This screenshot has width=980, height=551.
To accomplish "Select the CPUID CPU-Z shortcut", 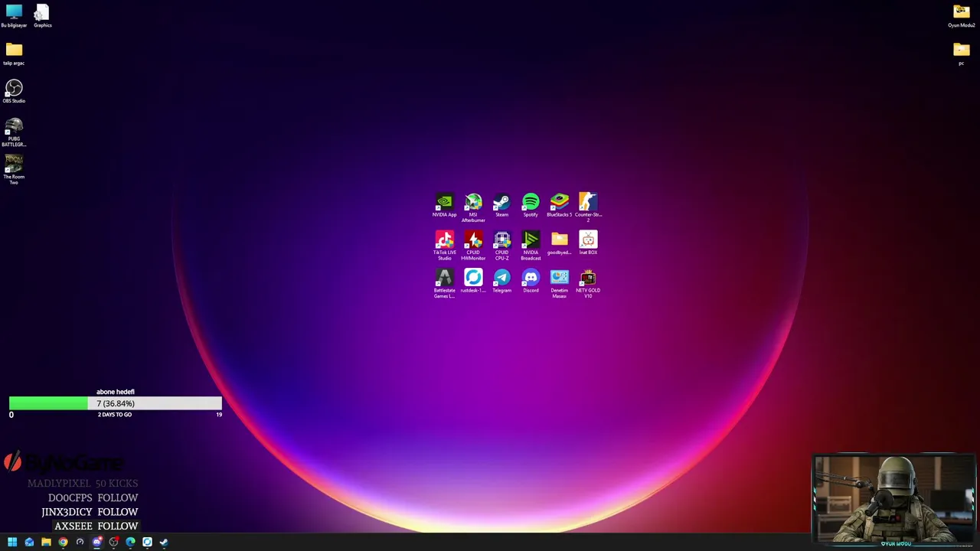I will click(501, 246).
